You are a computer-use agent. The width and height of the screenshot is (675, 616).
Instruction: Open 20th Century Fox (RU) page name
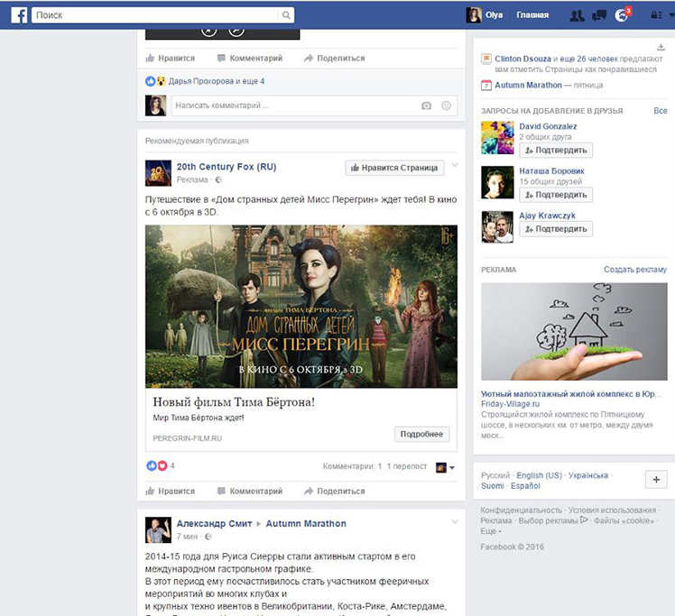point(227,167)
